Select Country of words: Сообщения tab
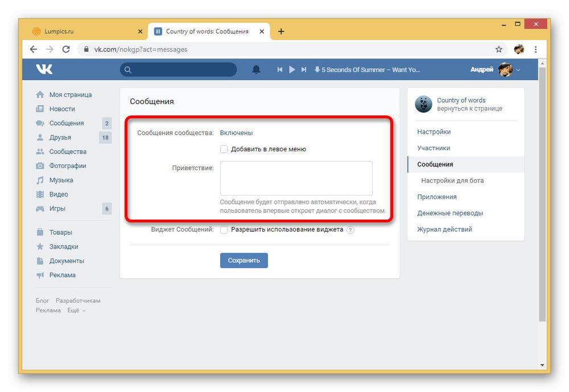569x392 pixels. [209, 32]
